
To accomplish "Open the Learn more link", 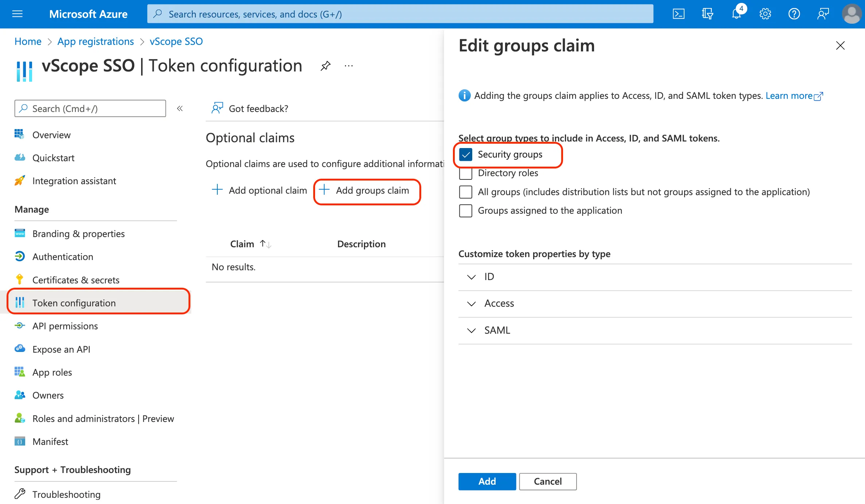I will tap(794, 96).
